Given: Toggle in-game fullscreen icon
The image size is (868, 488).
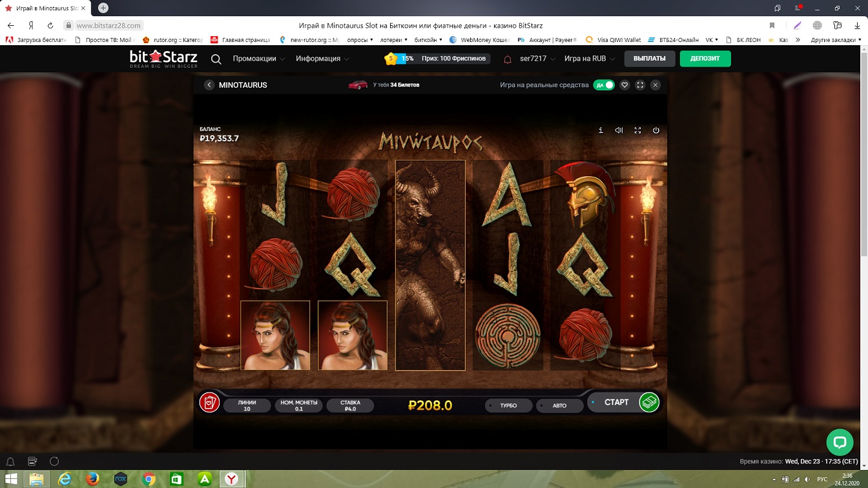Looking at the screenshot, I should pos(637,130).
